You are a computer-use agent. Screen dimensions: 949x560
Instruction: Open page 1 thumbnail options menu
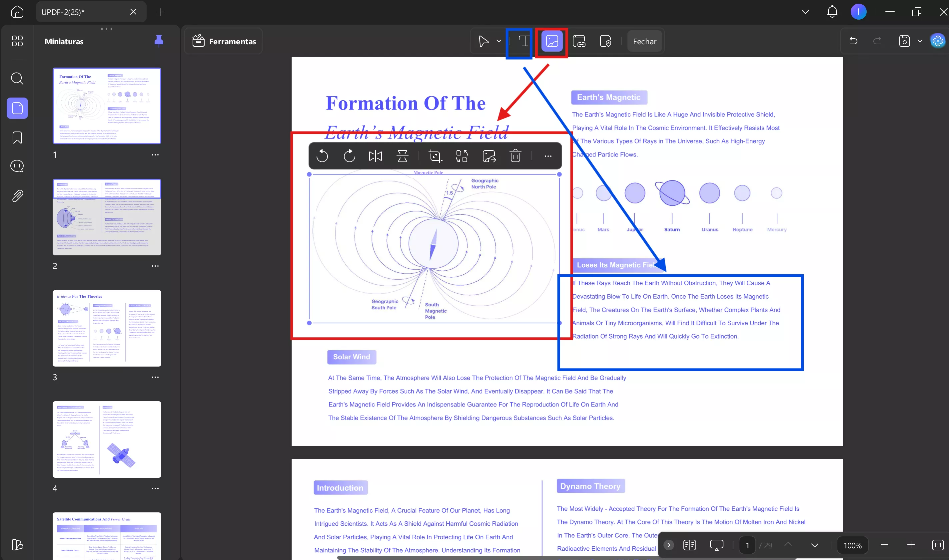[155, 155]
